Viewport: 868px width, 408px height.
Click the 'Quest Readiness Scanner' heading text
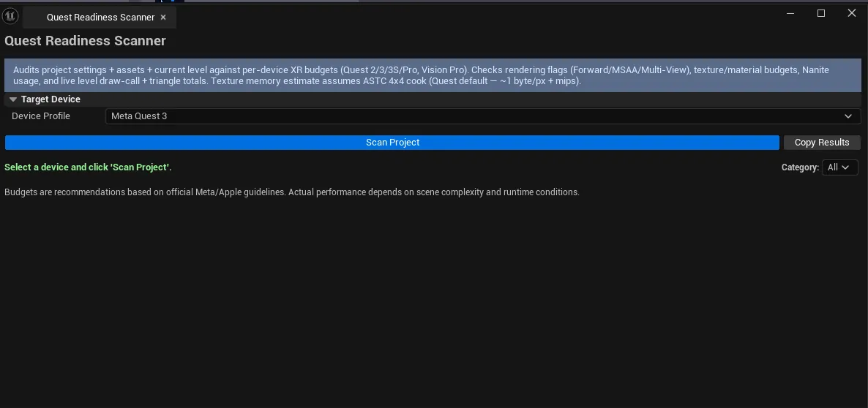pos(85,41)
